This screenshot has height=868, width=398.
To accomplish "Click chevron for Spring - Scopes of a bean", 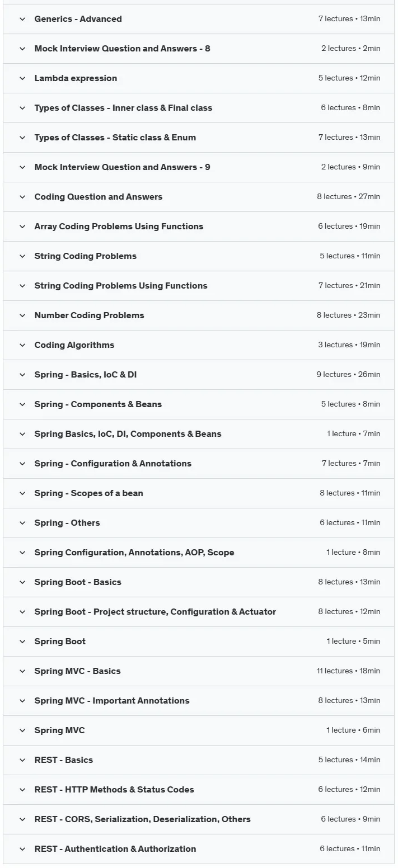I will pos(22,493).
